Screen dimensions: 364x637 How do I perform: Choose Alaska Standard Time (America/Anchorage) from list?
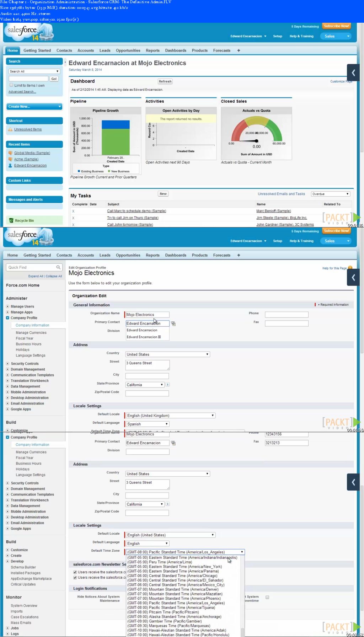pos(174,617)
